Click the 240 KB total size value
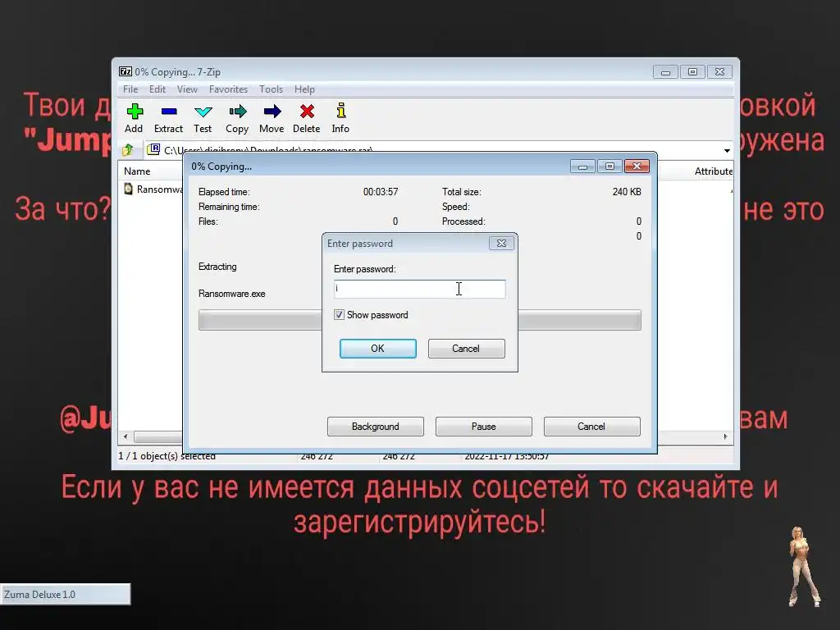 tap(627, 192)
